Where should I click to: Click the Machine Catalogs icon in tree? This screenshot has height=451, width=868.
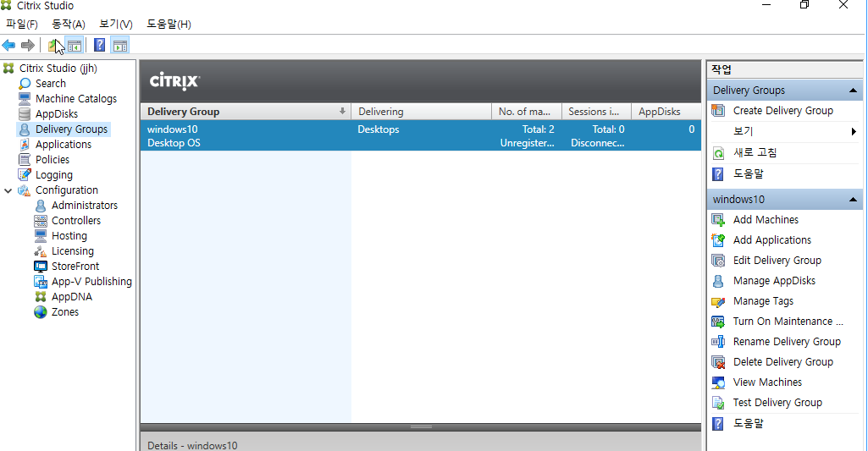coord(25,98)
